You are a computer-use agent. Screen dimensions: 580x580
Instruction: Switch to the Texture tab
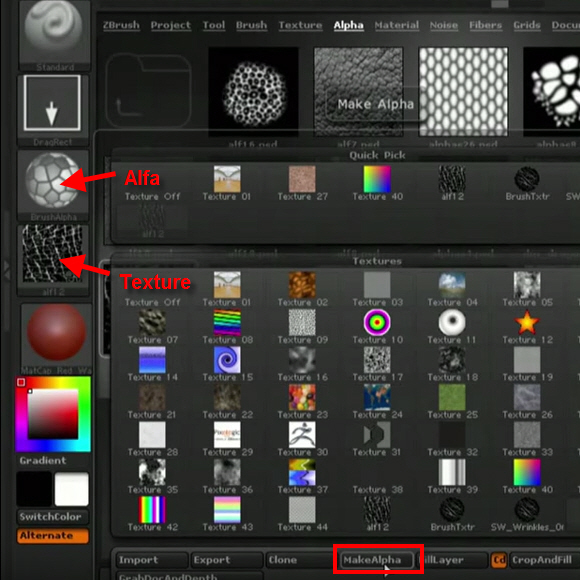pos(300,25)
